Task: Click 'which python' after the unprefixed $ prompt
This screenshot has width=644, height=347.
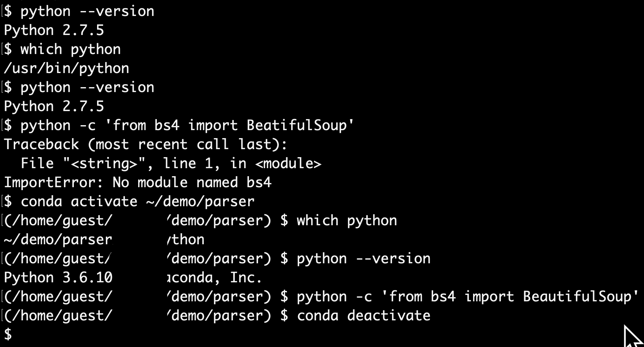Action: point(70,49)
